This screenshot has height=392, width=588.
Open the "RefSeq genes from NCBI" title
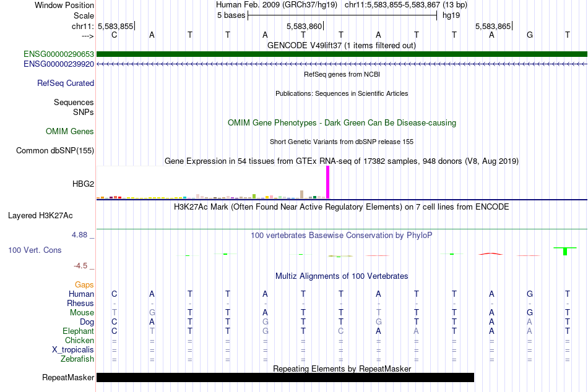tap(342, 74)
